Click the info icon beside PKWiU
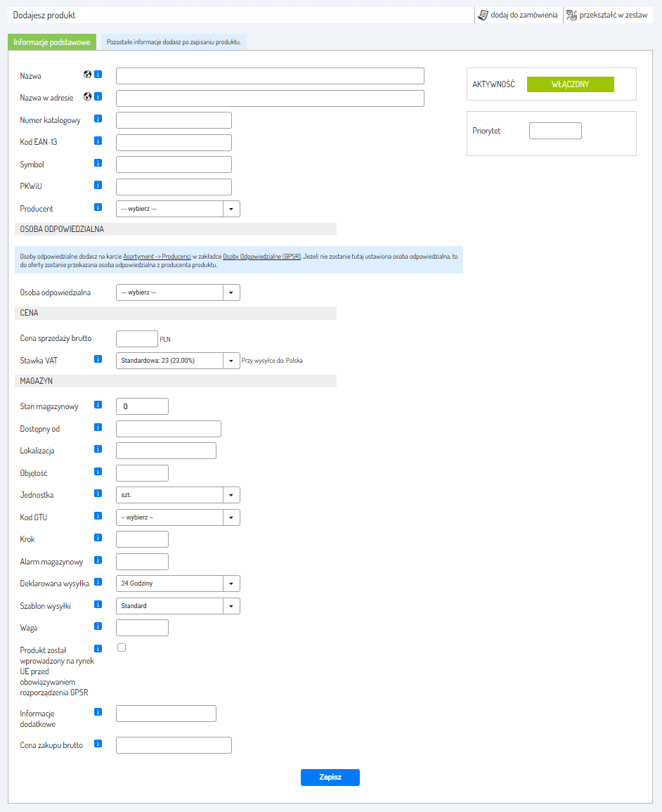 pyautogui.click(x=98, y=186)
